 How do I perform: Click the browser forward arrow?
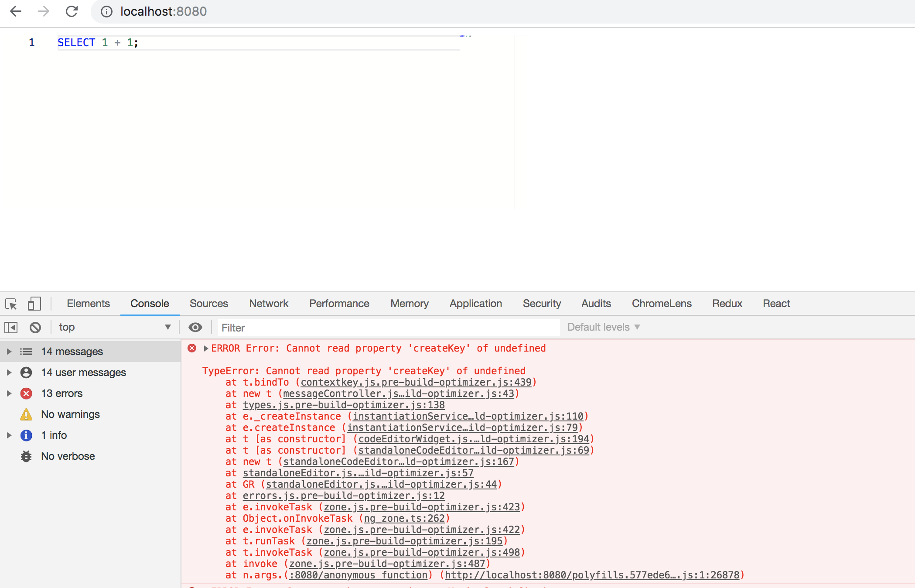(44, 11)
